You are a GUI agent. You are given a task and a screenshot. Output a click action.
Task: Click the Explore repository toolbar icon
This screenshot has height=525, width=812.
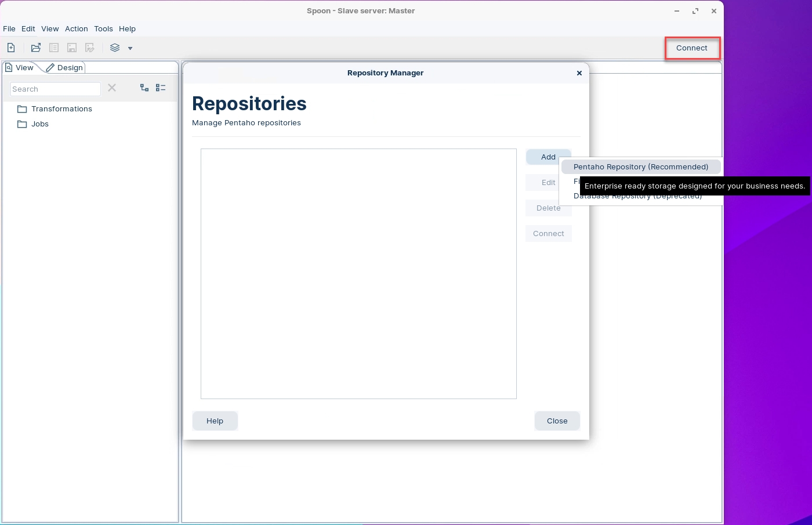[54, 48]
